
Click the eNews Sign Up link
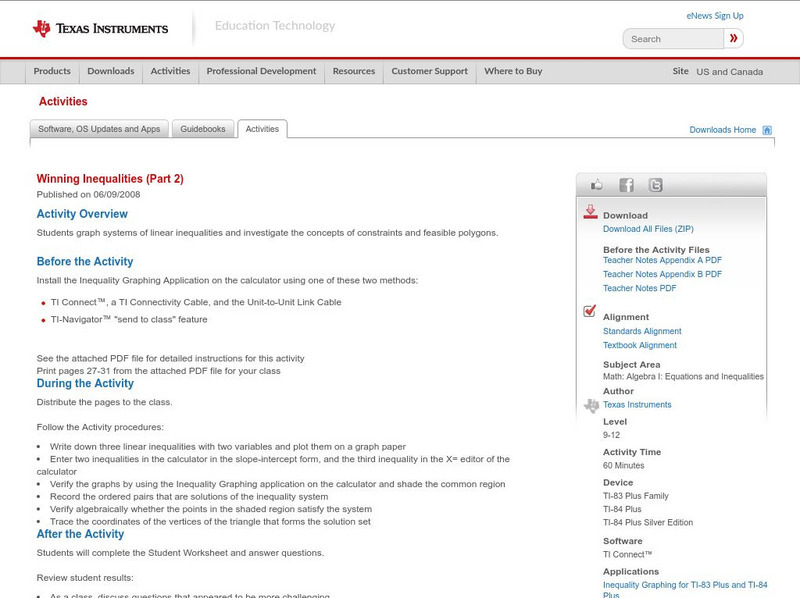(715, 16)
